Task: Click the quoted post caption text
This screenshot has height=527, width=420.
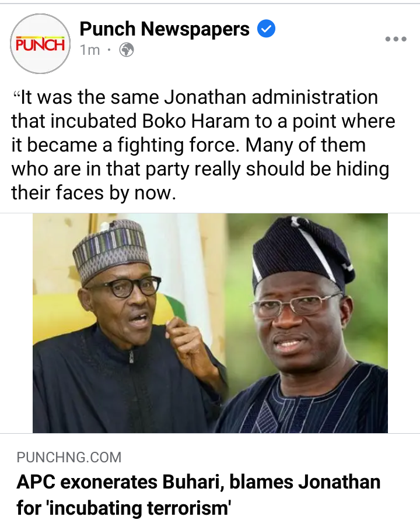Action: 203,145
